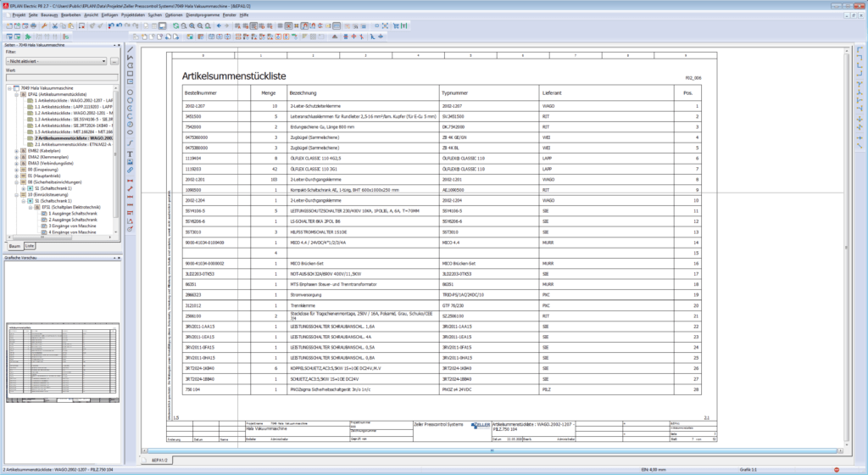This screenshot has height=475, width=868.
Task: Select page '2.1 Artikelsummenstückliste : ETN.M22-A'
Action: 73,144
